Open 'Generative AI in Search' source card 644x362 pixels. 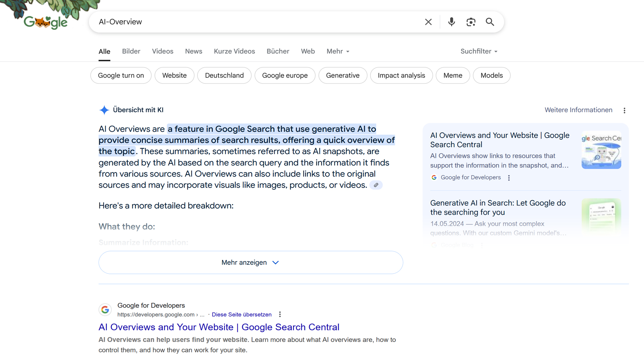pyautogui.click(x=498, y=207)
